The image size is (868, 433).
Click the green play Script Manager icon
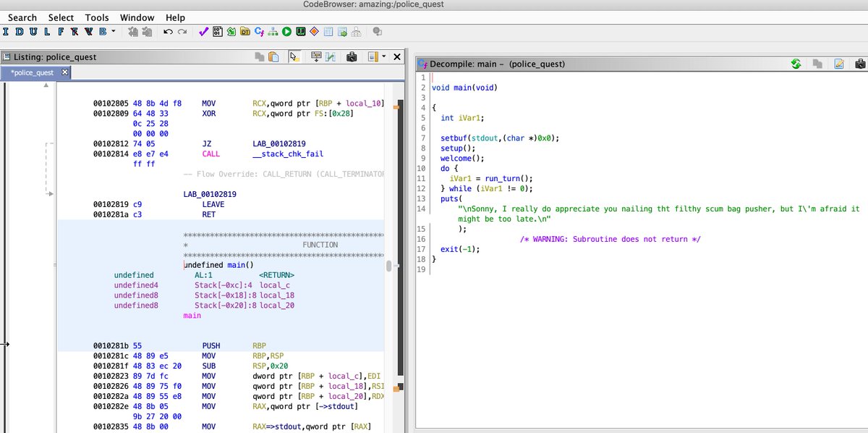[286, 32]
